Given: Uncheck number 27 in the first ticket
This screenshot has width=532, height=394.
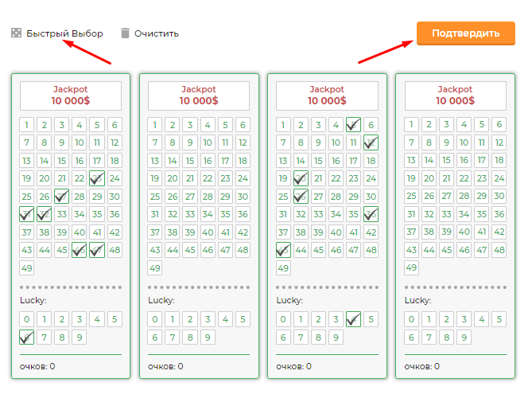Looking at the screenshot, I should click(x=61, y=197).
